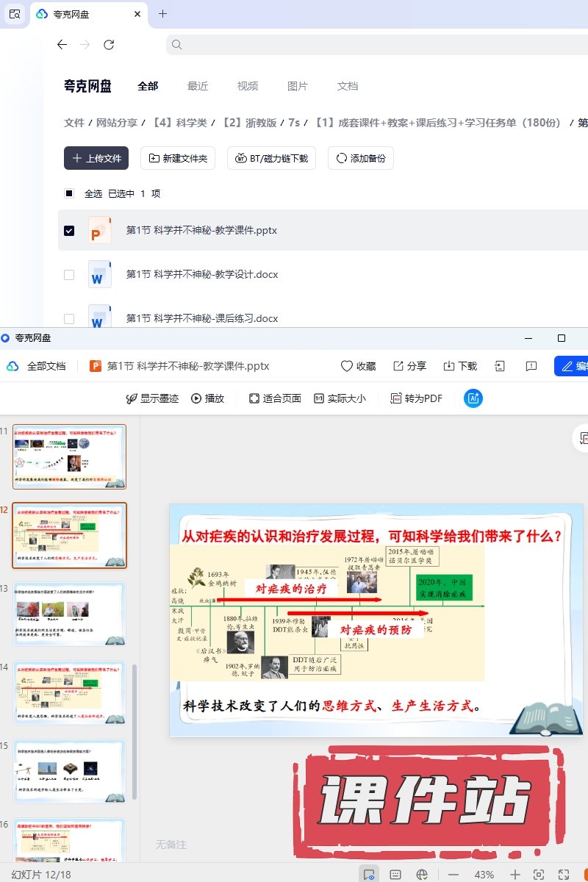Click the 上传文件 upload button
588x882 pixels.
[x=96, y=158]
